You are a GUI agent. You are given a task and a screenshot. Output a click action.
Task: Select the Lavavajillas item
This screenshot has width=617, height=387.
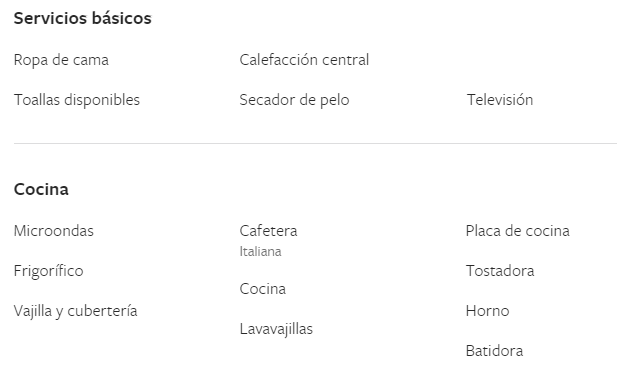[276, 329]
